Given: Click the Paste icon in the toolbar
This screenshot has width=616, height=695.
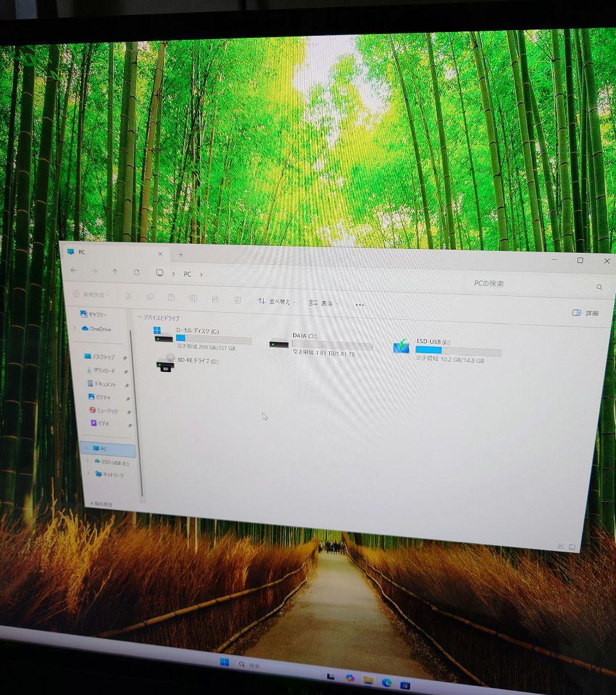Looking at the screenshot, I should [x=172, y=297].
